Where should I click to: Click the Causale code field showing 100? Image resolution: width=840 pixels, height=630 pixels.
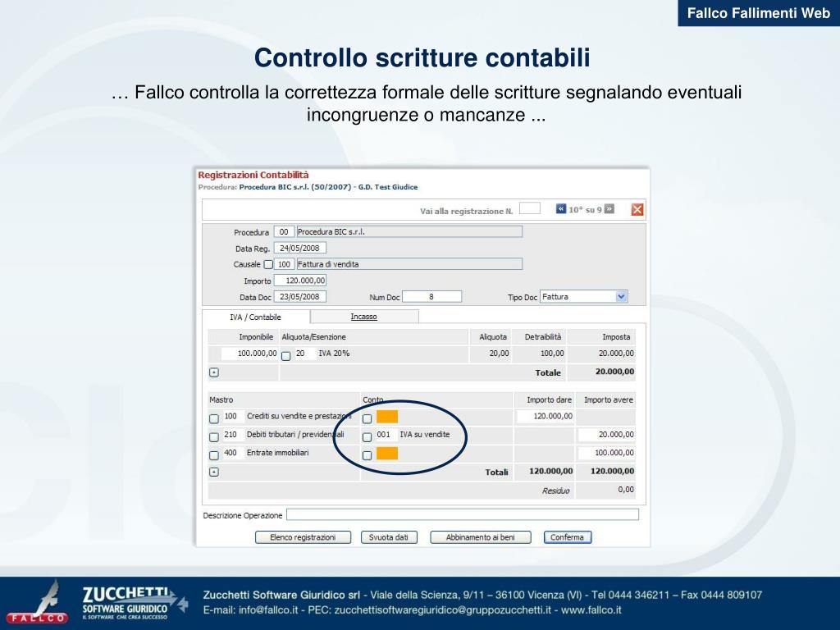point(284,264)
